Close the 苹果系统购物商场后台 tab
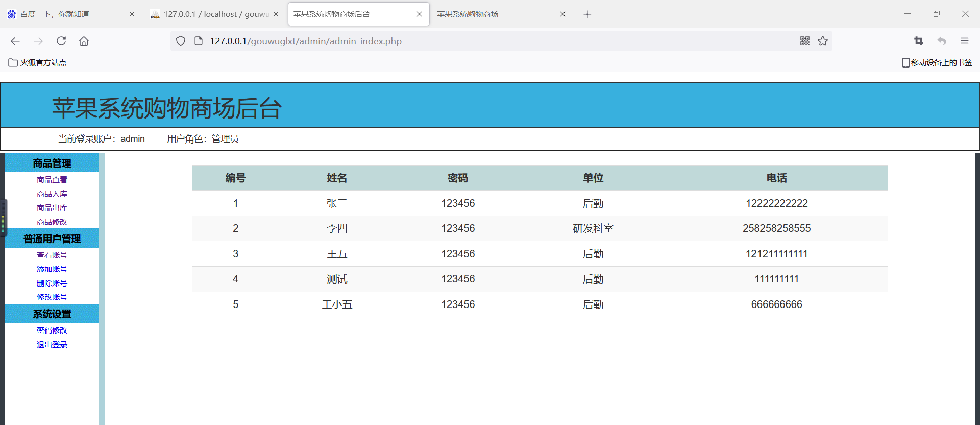The width and height of the screenshot is (980, 425). pyautogui.click(x=419, y=14)
